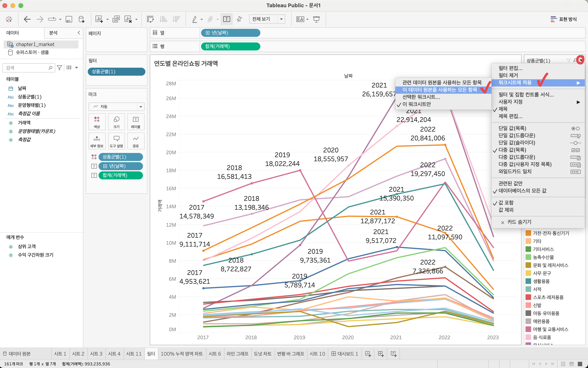The height and width of the screenshot is (368, 588).
Task: Open the 레이블 mark card
Action: pyautogui.click(x=136, y=122)
